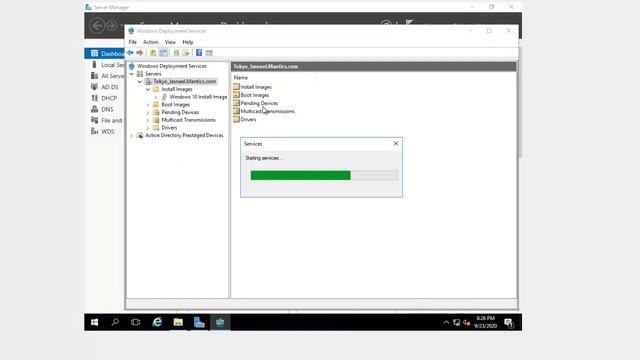This screenshot has width=640, height=360.
Task: Select Pending Devices in the console tree
Action: coord(180,112)
